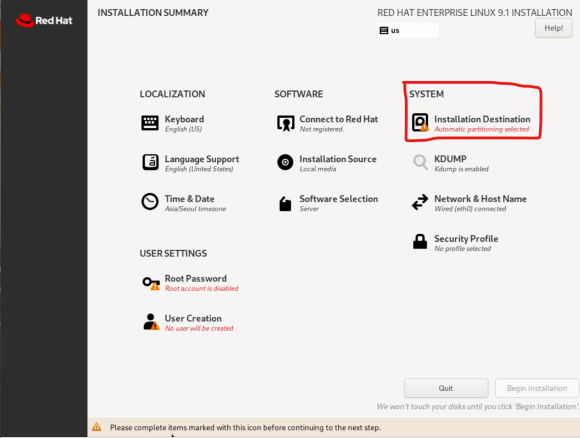Click 'No user will be created' status text
This screenshot has height=438, width=580.
pos(199,328)
